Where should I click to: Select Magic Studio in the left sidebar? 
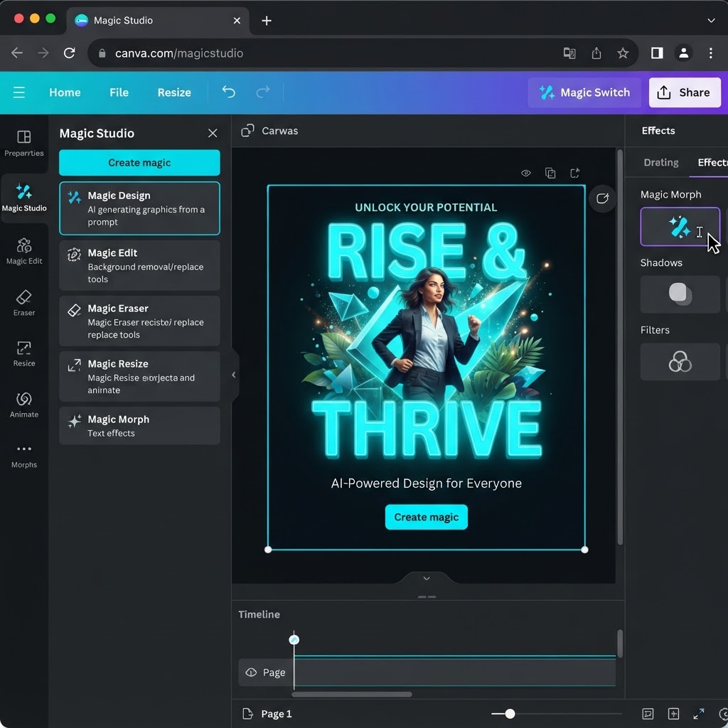point(24,198)
